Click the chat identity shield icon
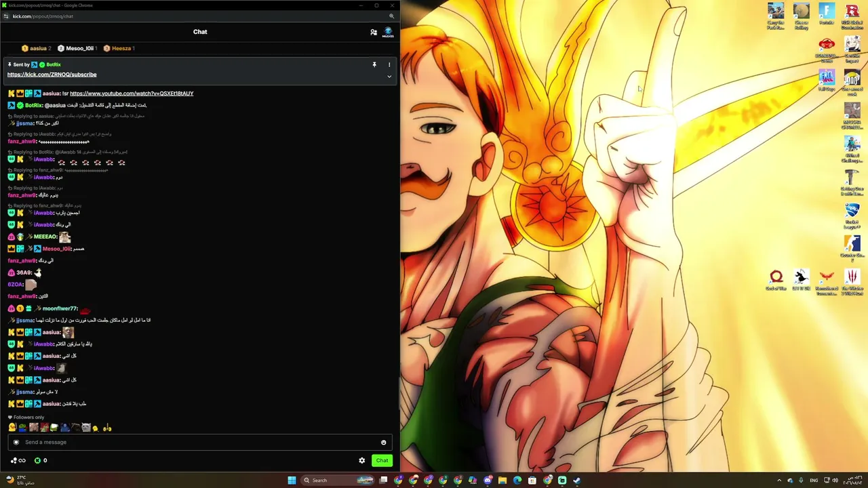 click(16, 443)
